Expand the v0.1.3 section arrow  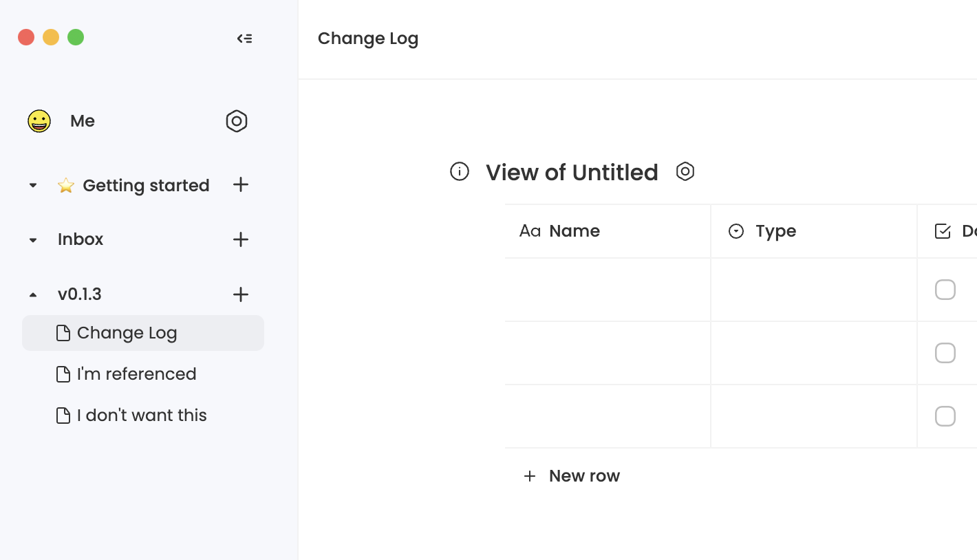[x=33, y=295]
